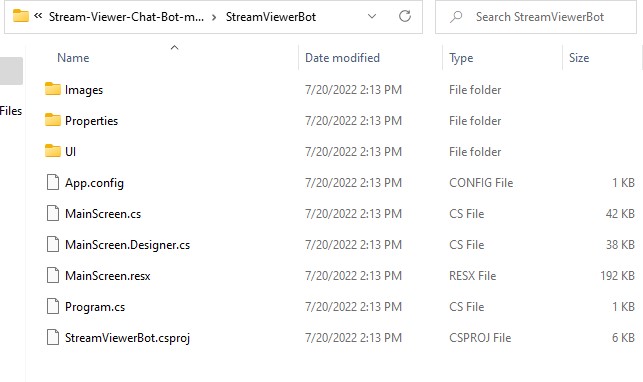Expand the hidden breadcrumb path chevrons
The width and height of the screenshot is (643, 382).
point(38,16)
